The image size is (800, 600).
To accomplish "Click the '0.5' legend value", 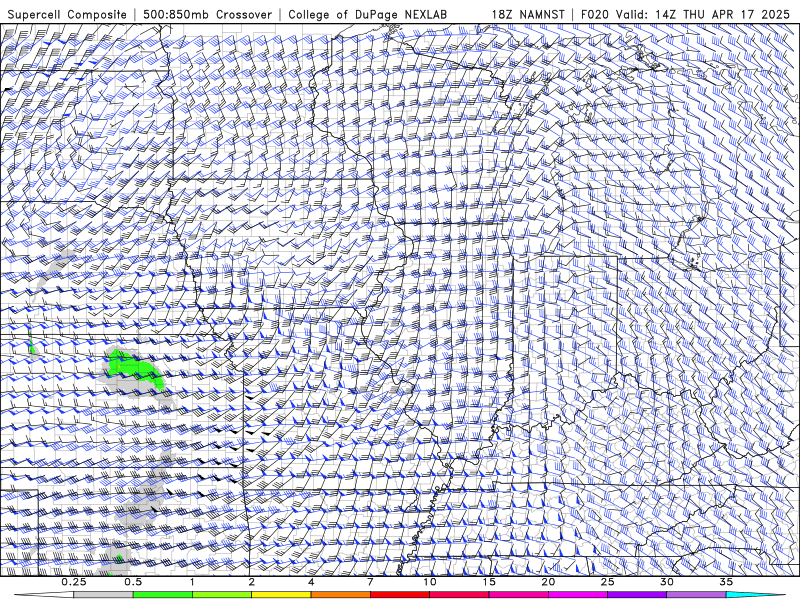I will coord(133,582).
